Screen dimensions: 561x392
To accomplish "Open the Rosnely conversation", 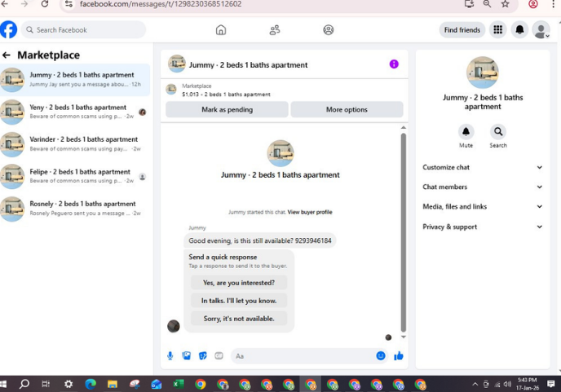I will 75,209.
